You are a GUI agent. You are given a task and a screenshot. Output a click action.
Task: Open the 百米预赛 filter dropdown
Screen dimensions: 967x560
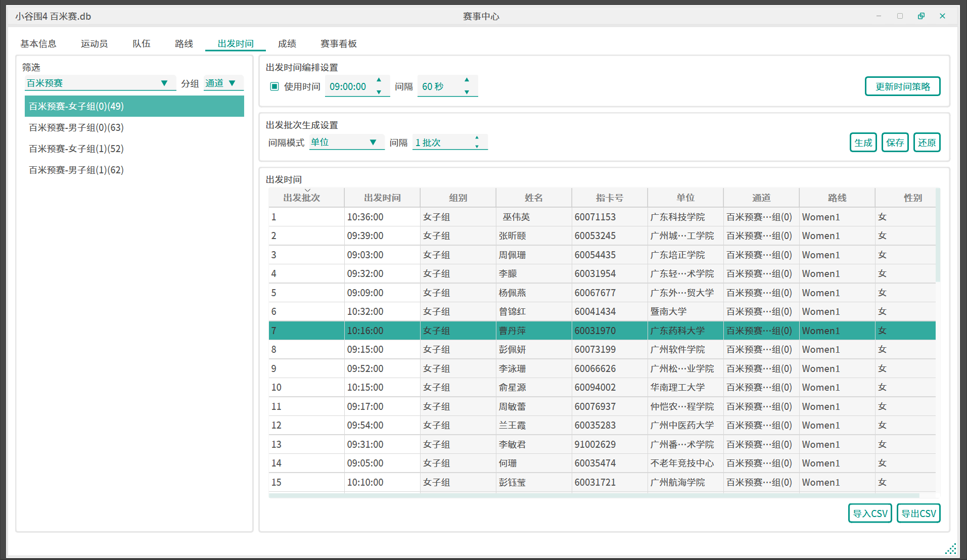(100, 83)
